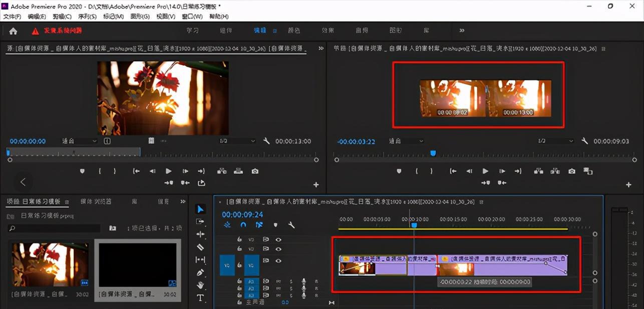The width and height of the screenshot is (644, 309).
Task: Expand the workspace tabs overflow arrows
Action: [462, 30]
